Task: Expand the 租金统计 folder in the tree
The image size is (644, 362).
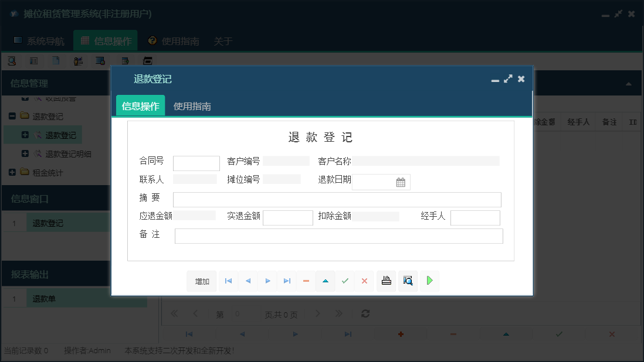Action: pos(12,172)
